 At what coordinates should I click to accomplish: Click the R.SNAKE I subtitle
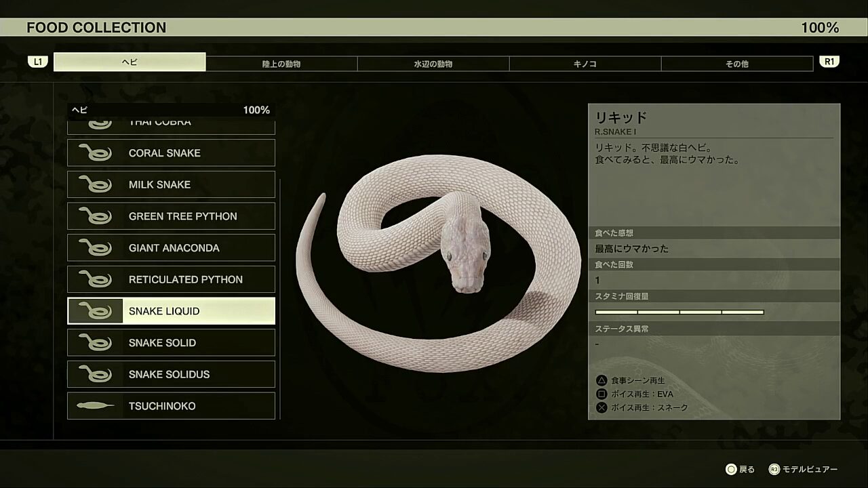pyautogui.click(x=615, y=132)
